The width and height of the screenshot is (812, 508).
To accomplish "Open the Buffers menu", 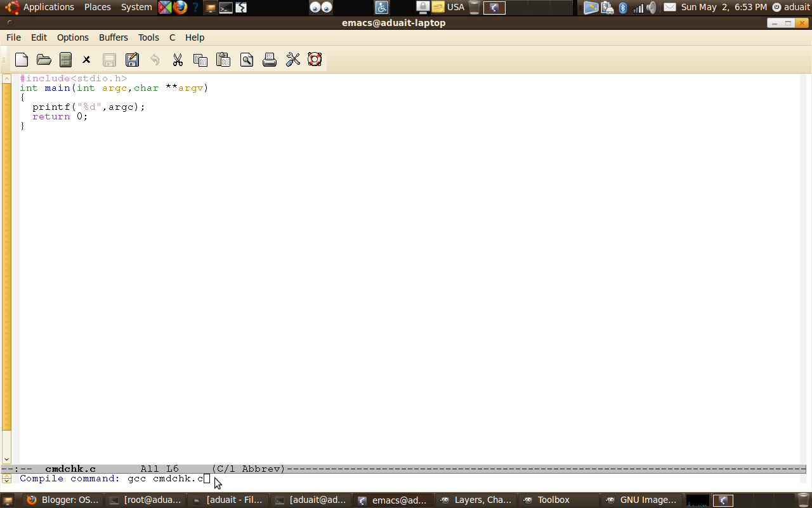I will tap(114, 37).
